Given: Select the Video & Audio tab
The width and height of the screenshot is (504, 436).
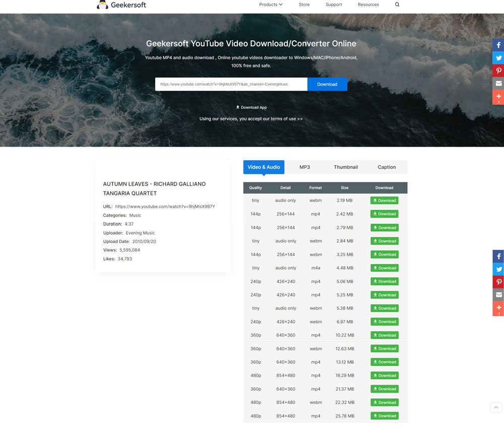Looking at the screenshot, I should (x=264, y=167).
